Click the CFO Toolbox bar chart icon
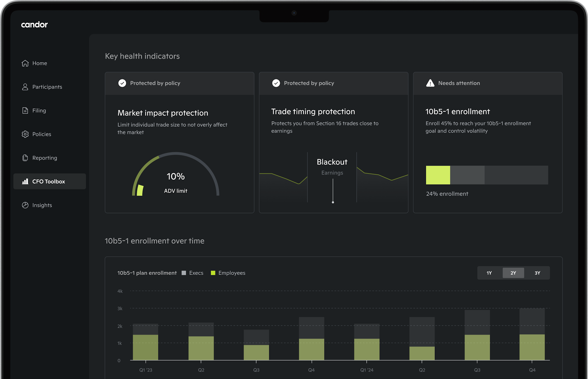The image size is (588, 379). [x=25, y=182]
